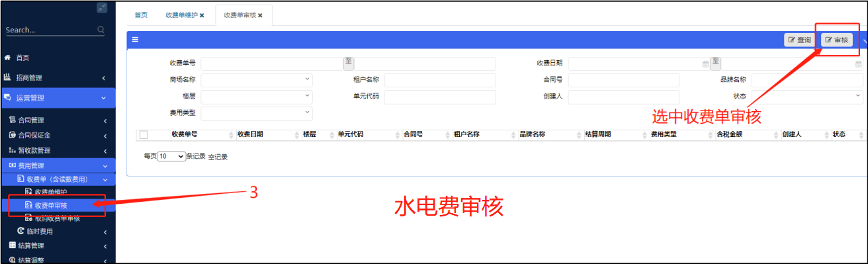The width and height of the screenshot is (868, 264).
Task: Click the hamburger menu icon on blue panel header
Action: [x=135, y=40]
